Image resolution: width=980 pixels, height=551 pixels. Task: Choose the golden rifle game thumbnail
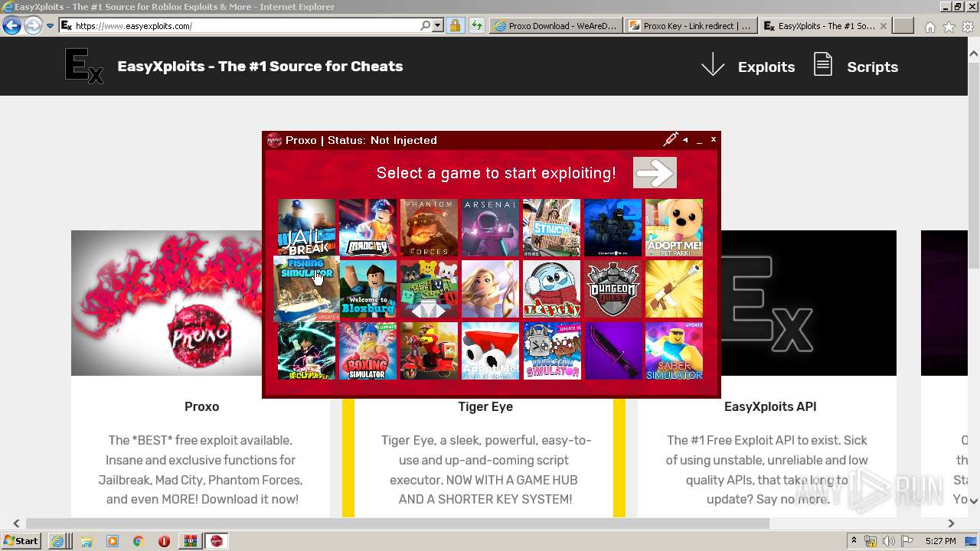[674, 289]
